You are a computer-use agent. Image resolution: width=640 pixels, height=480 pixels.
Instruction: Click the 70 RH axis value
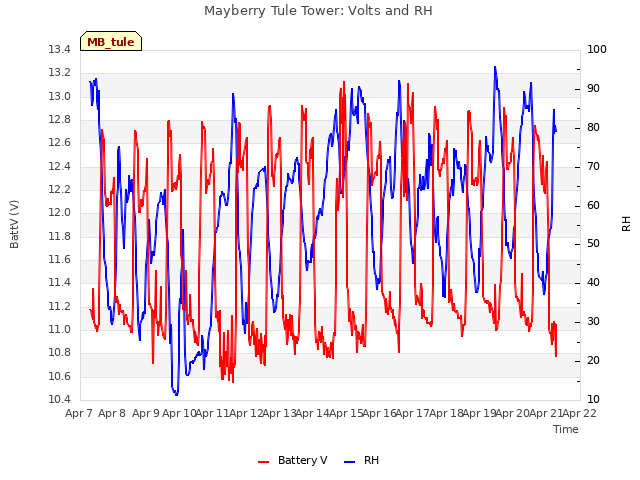pos(593,167)
